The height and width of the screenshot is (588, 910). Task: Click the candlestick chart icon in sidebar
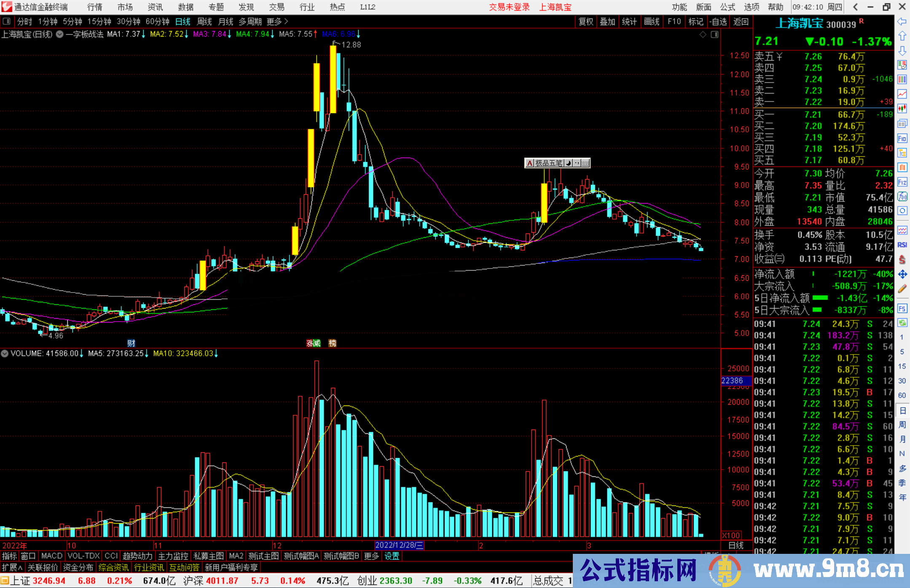tap(902, 109)
